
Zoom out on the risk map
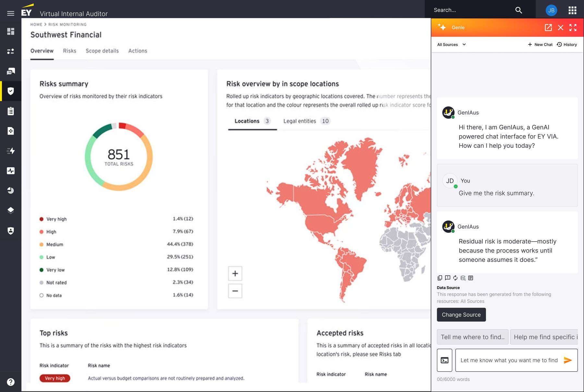[x=235, y=291]
